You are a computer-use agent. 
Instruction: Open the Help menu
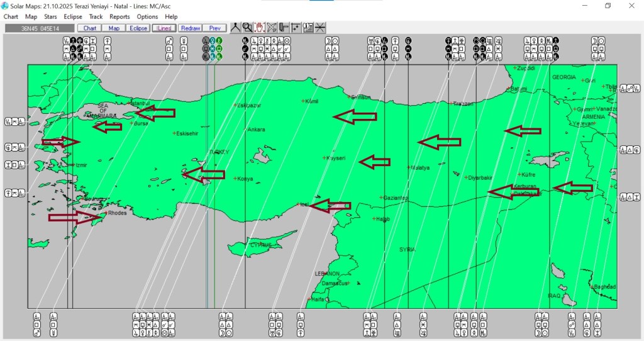[x=171, y=17]
